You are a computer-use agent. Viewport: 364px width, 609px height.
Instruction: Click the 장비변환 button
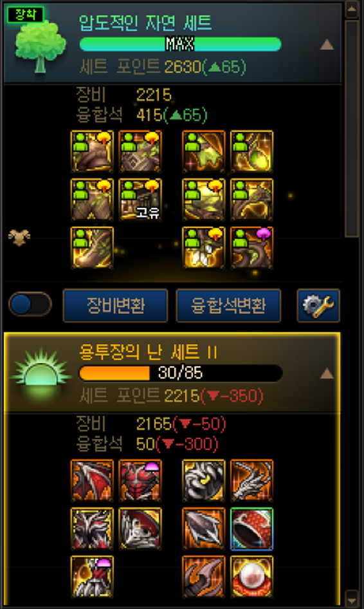tap(115, 306)
